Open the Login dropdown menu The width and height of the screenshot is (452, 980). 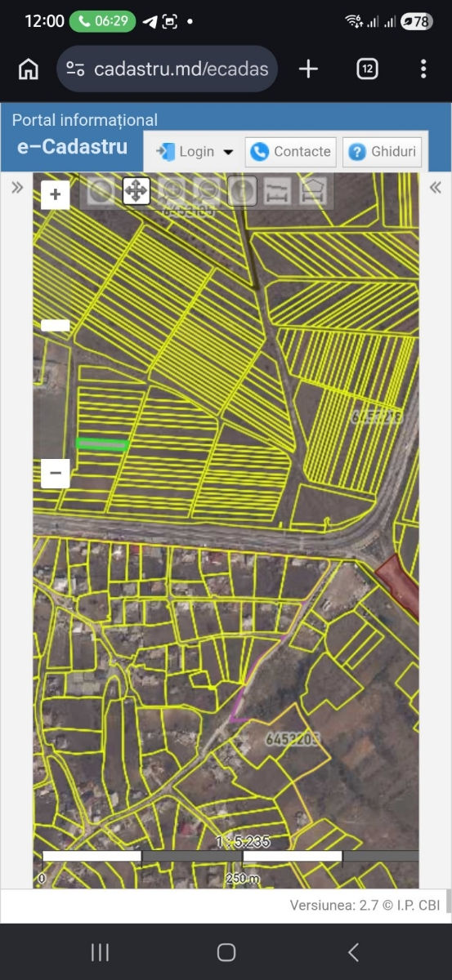(194, 152)
